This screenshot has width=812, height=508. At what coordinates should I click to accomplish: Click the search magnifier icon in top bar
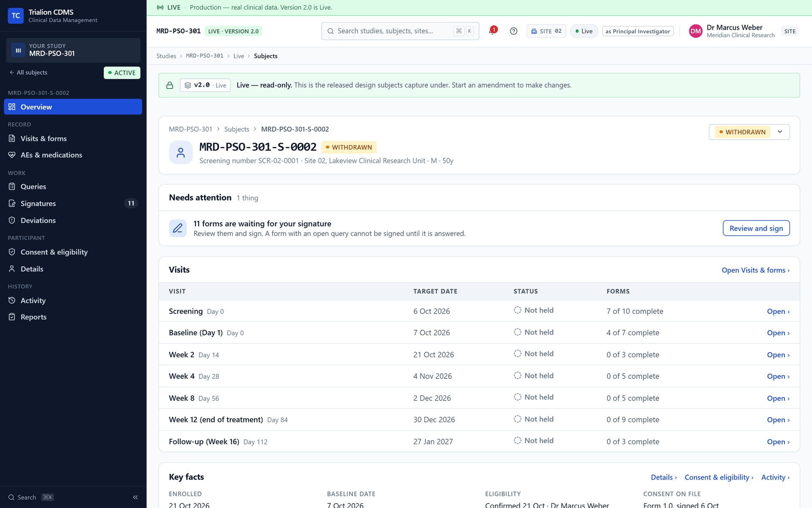pyautogui.click(x=331, y=31)
